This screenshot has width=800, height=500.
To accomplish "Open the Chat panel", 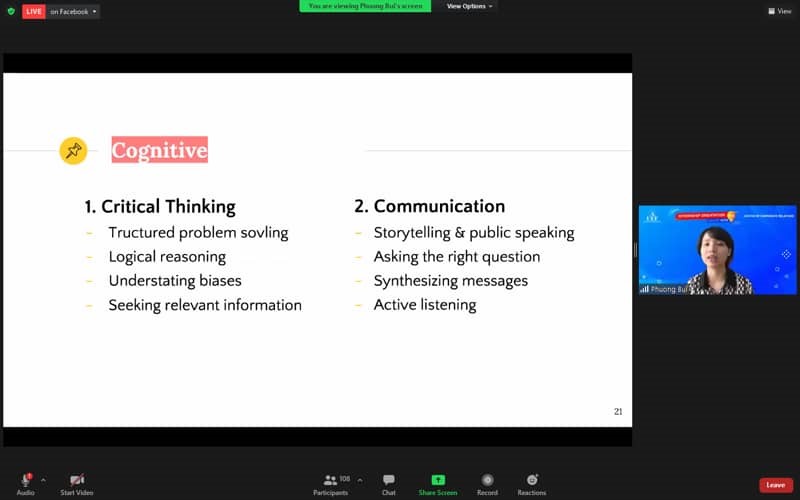I will [x=388, y=480].
